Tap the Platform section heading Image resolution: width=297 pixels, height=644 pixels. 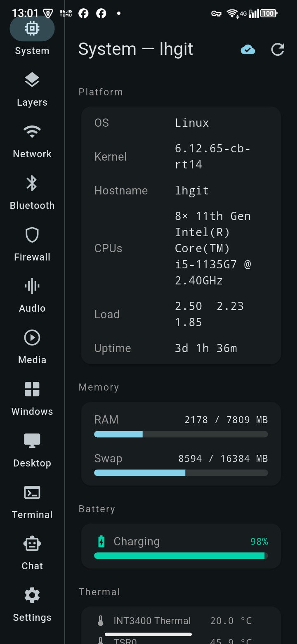[101, 92]
